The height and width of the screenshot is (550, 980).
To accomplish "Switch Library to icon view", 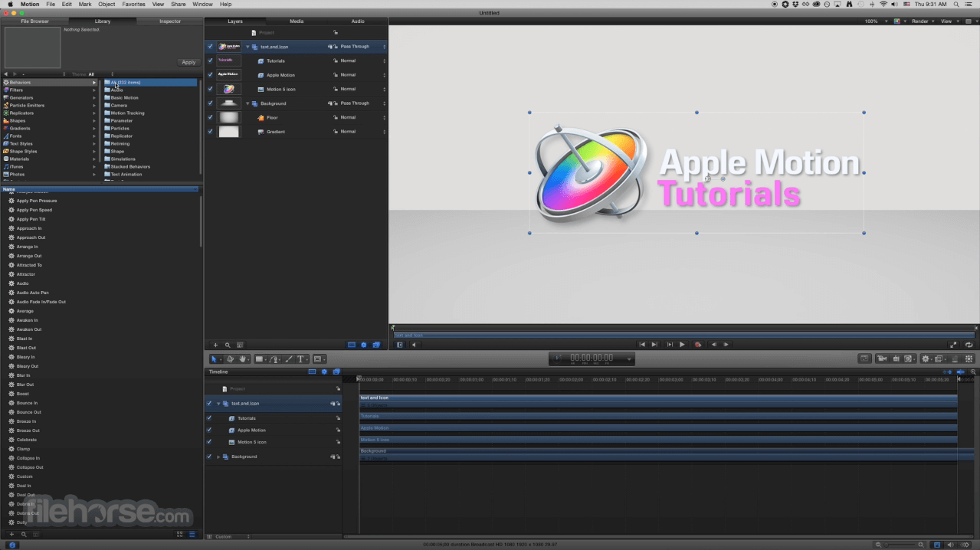I will [180, 534].
